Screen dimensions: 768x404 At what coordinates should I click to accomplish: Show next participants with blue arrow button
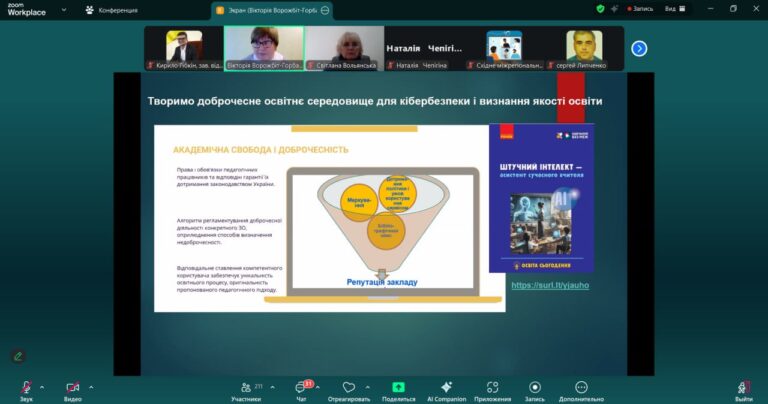[x=639, y=48]
